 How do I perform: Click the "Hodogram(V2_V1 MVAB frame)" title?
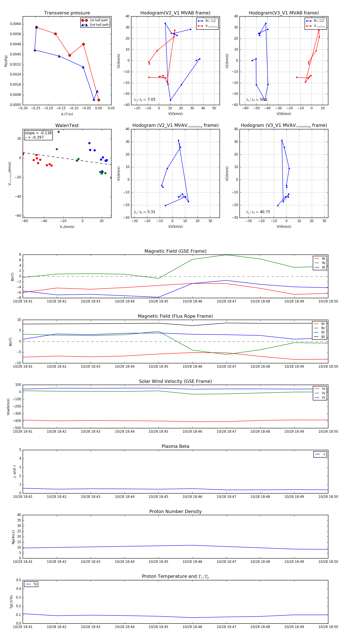(x=175, y=13)
